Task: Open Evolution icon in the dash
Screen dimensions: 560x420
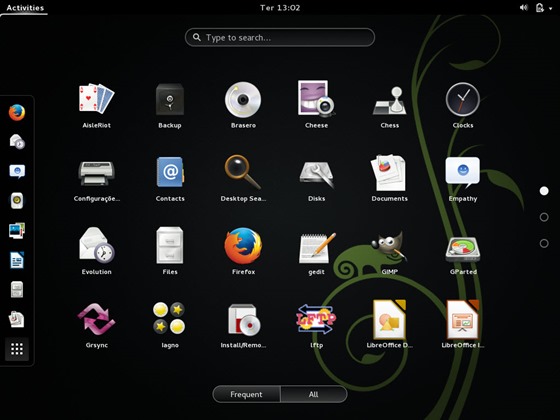Action: [x=17, y=142]
